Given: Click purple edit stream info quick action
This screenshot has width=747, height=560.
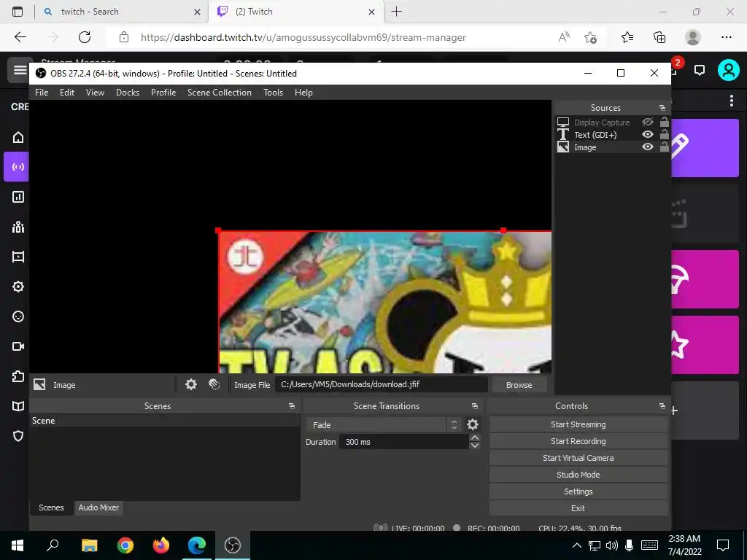Looking at the screenshot, I should pos(705,147).
